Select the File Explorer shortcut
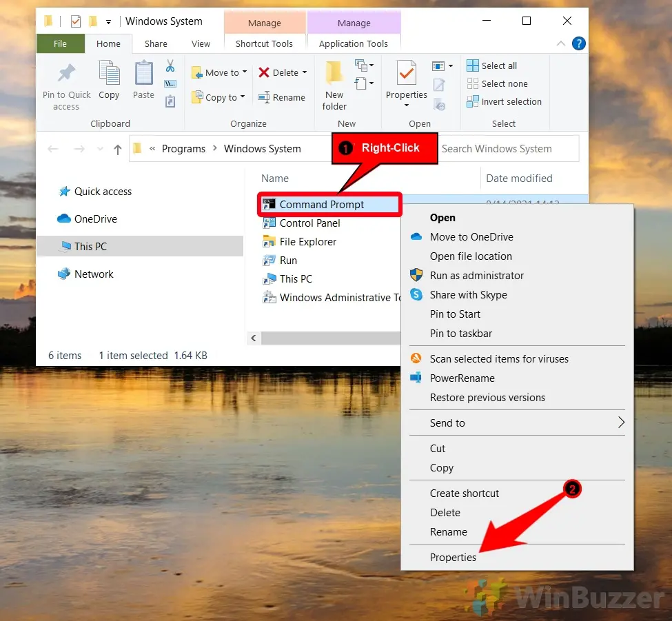Screen dimensions: 672x621 299,242
